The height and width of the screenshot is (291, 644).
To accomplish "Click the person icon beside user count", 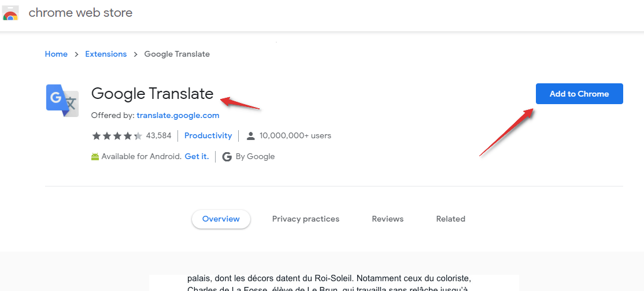I will pos(250,136).
